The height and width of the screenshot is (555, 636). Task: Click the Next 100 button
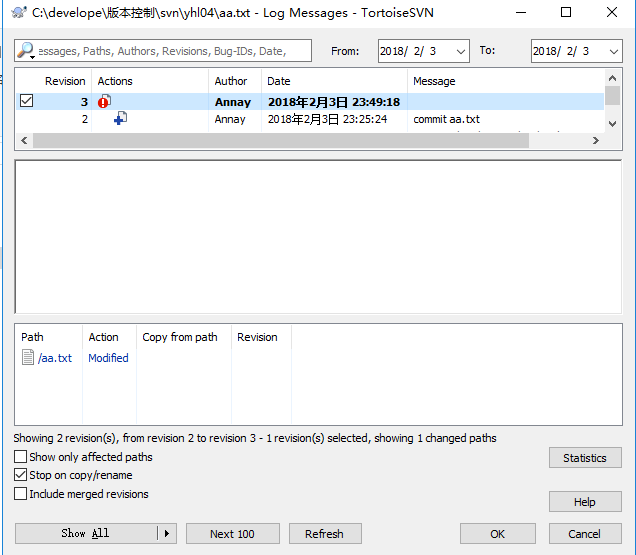click(x=232, y=533)
